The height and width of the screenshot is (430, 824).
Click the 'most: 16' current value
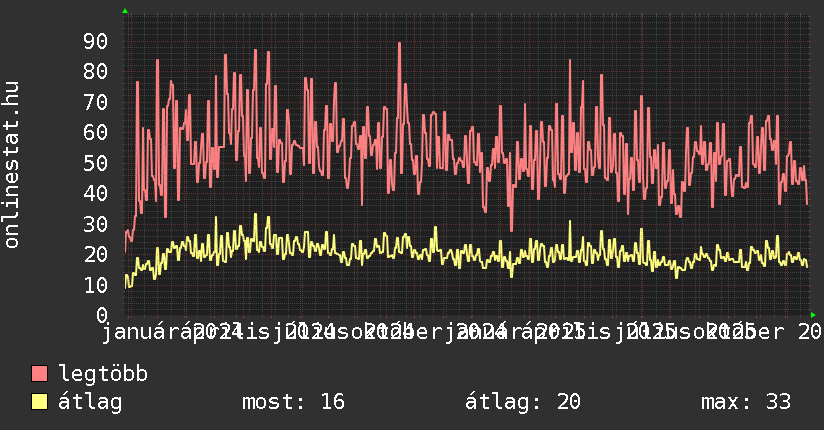pyautogui.click(x=293, y=402)
